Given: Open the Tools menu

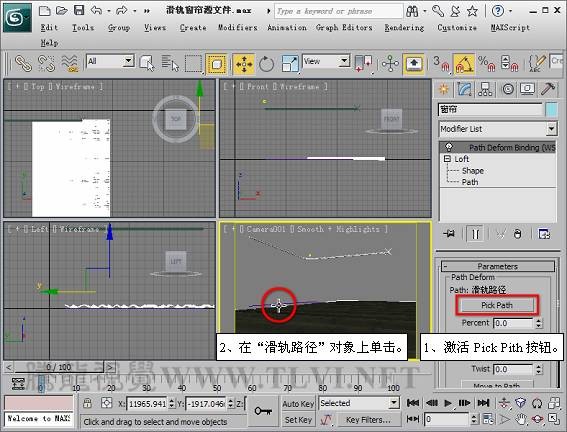Looking at the screenshot, I should [x=83, y=27].
